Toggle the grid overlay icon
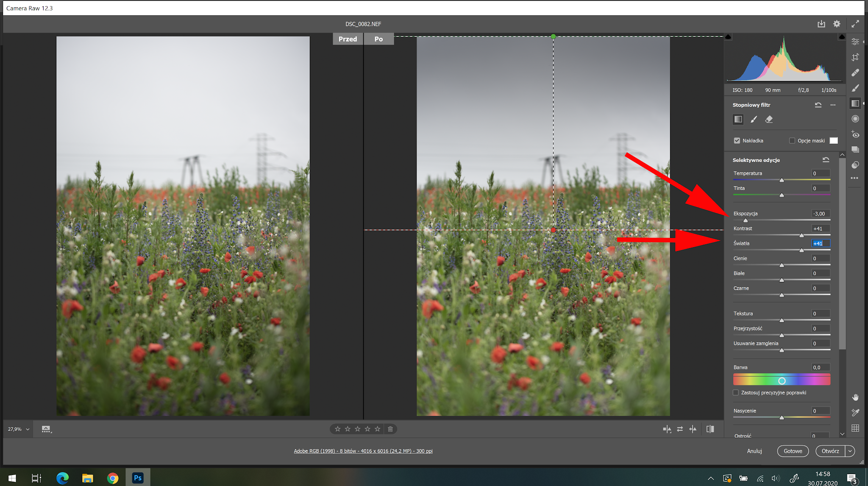This screenshot has width=868, height=486. tap(855, 428)
